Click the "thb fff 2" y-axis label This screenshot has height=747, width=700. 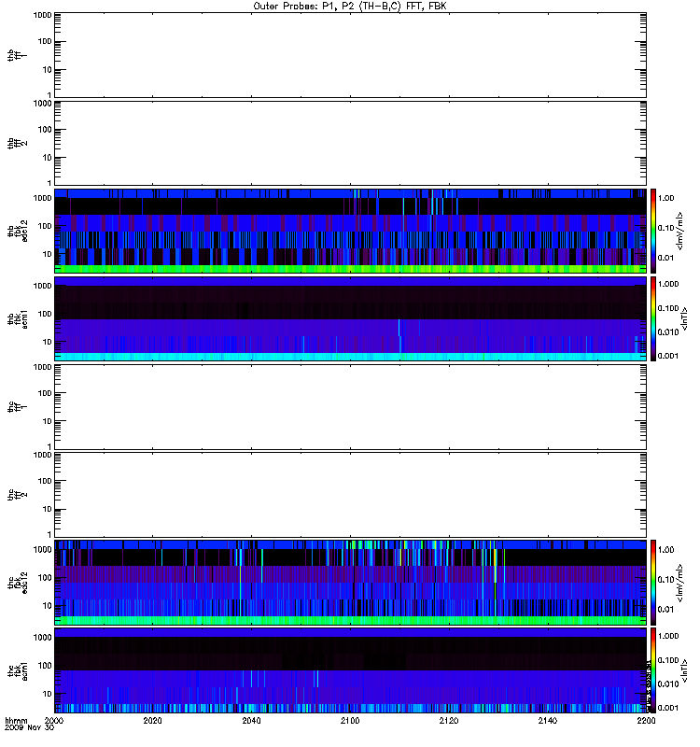[18, 143]
